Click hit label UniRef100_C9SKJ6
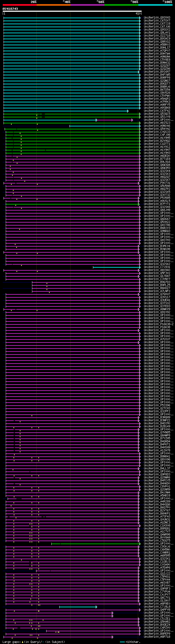175x644 pixels. (x=157, y=546)
